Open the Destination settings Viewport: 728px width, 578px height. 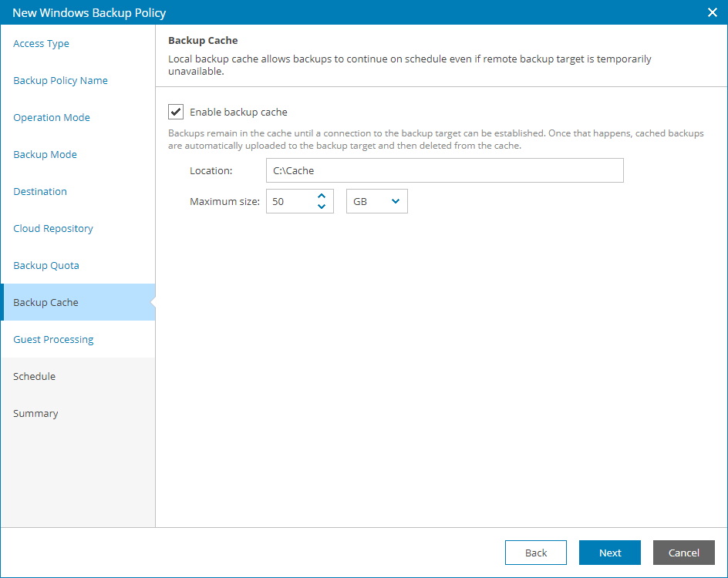pos(39,191)
